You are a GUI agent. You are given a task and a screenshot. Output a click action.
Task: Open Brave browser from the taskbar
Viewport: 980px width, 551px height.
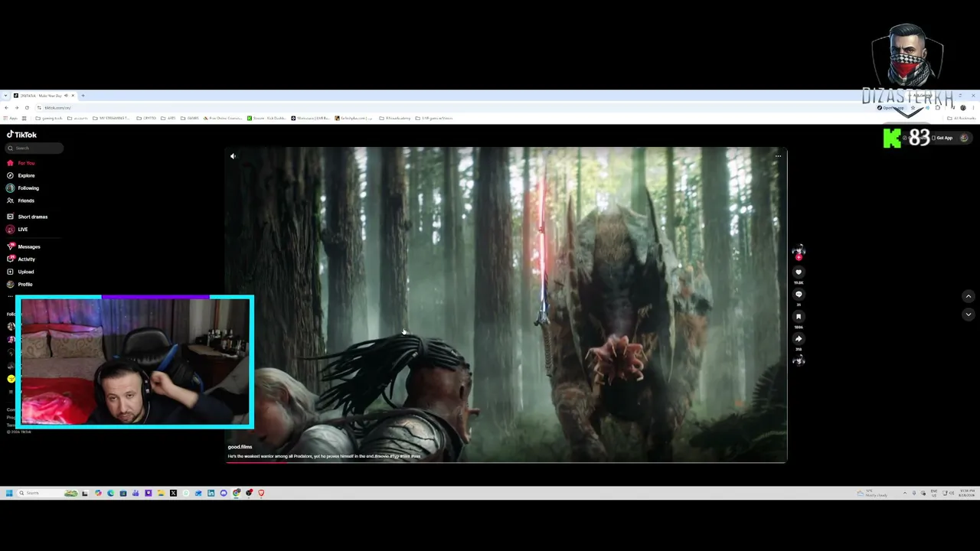[261, 493]
